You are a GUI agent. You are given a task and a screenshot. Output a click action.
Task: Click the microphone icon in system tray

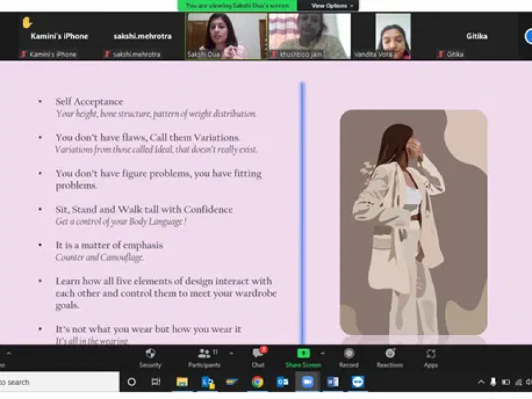pyautogui.click(x=493, y=382)
